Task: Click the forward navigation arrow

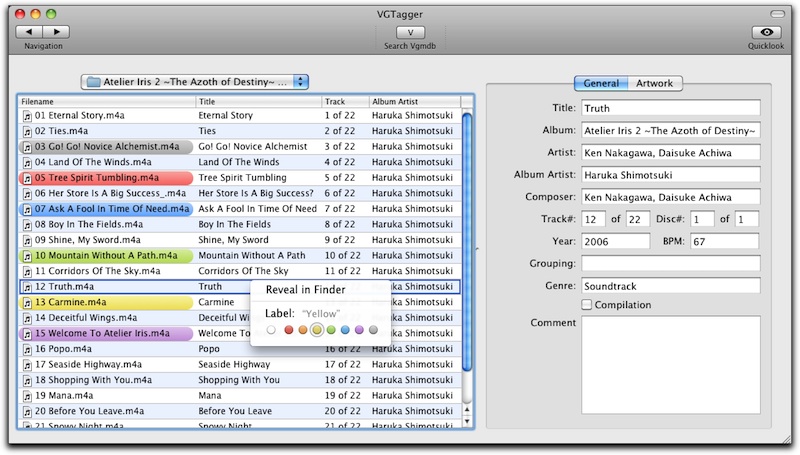Action: click(55, 32)
